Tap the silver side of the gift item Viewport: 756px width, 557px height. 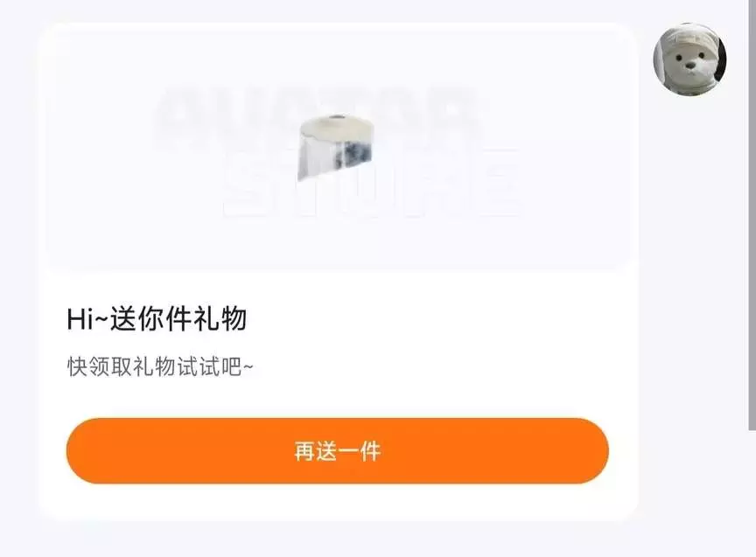(x=335, y=157)
